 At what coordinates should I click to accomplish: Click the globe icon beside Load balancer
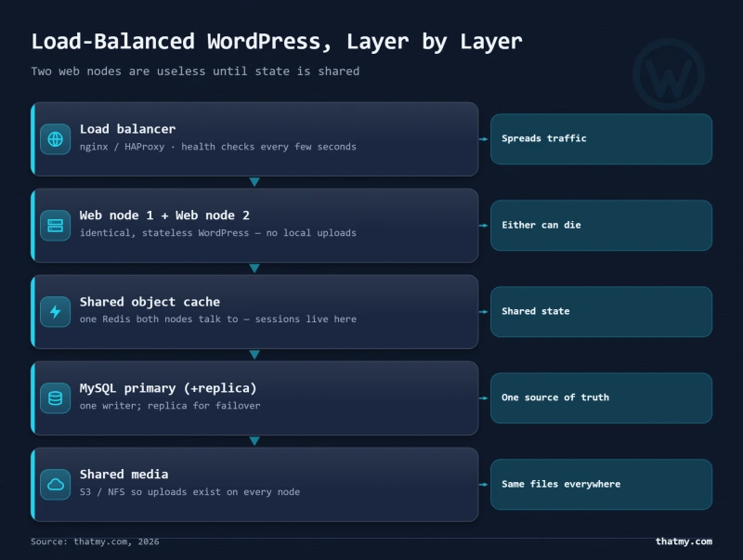pos(56,139)
